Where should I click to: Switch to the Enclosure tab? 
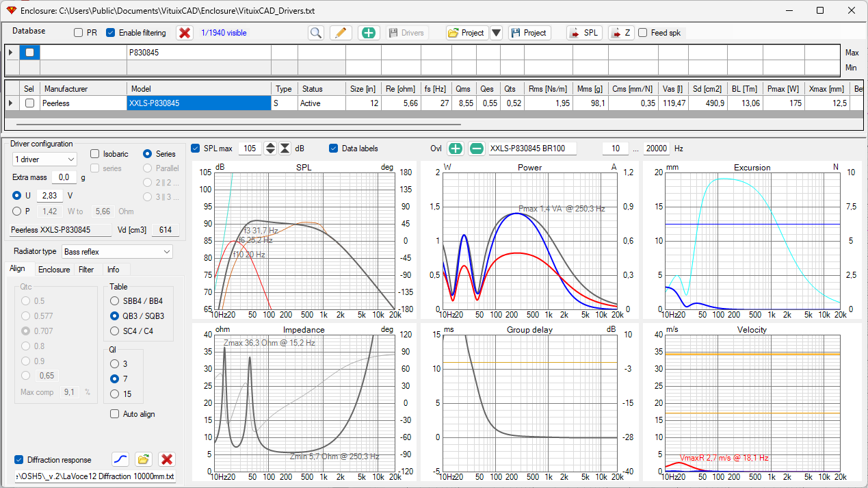(x=54, y=269)
